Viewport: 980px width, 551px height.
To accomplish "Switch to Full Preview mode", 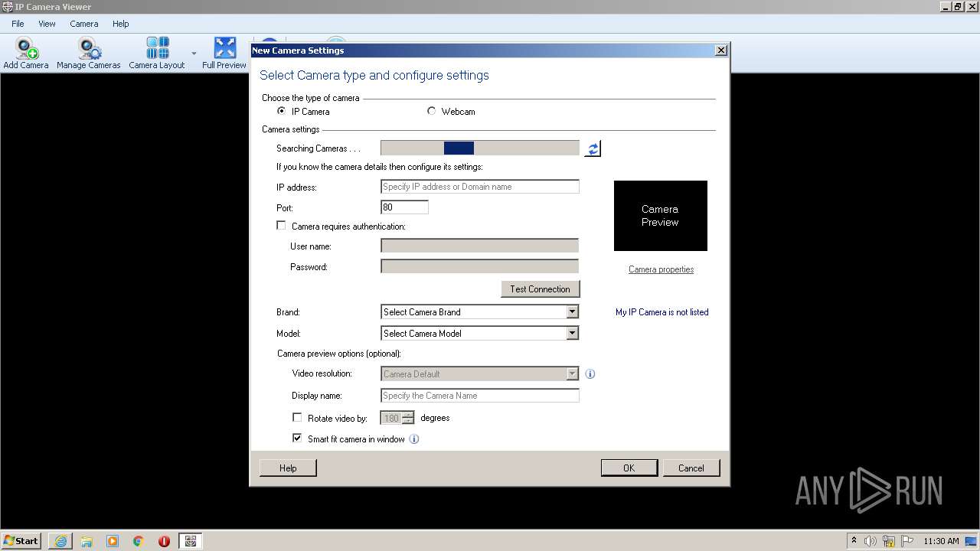I will click(x=224, y=54).
